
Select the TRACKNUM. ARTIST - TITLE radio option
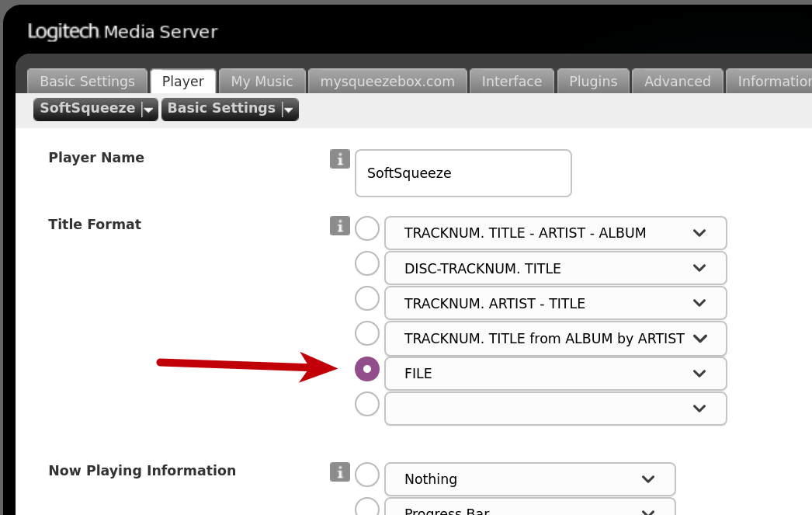tap(367, 298)
